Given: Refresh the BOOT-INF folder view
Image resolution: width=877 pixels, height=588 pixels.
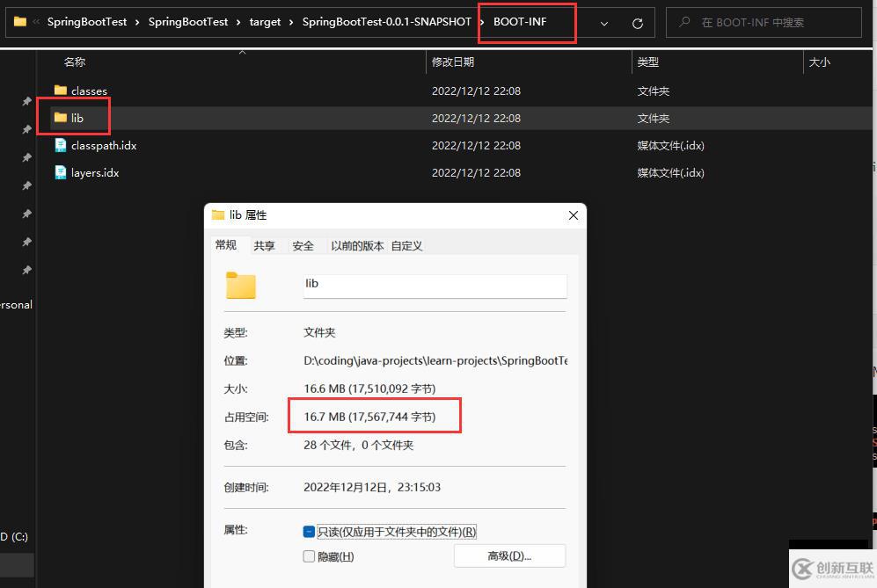Looking at the screenshot, I should click(637, 24).
